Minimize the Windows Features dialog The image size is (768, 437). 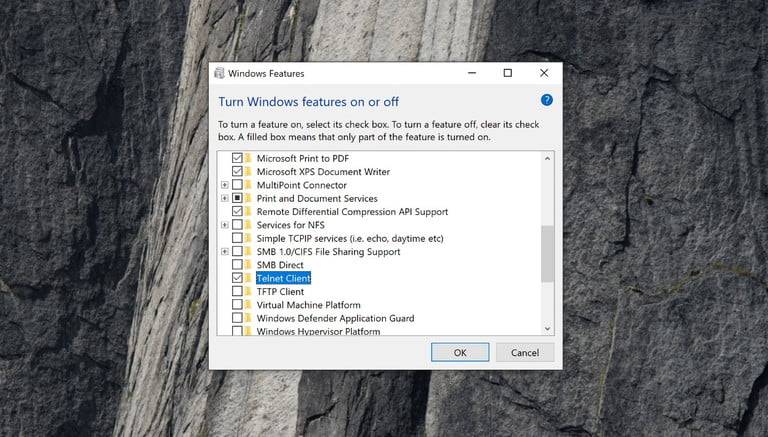pos(472,73)
